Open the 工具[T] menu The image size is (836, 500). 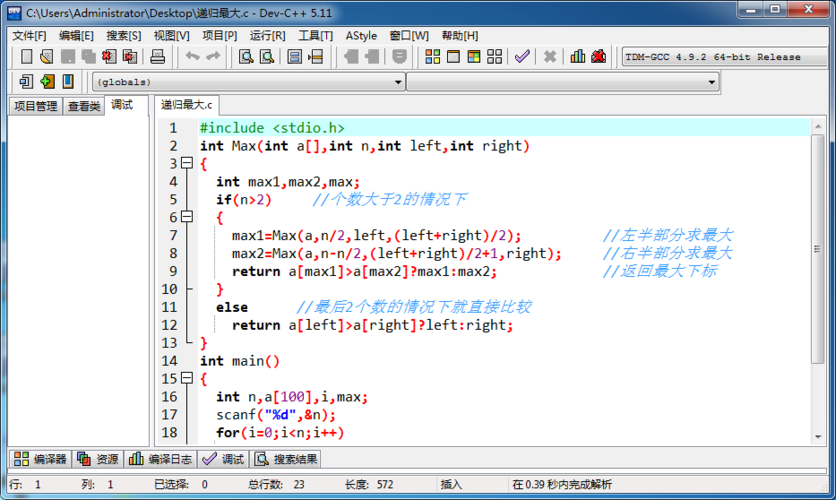(x=315, y=35)
